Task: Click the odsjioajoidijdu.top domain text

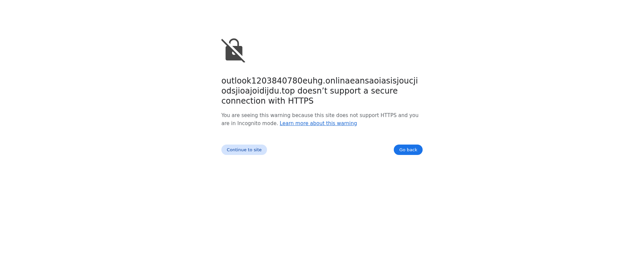Action: (258, 91)
